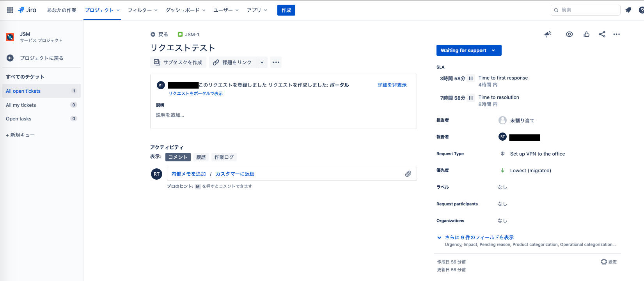Open the dropdown arrow beside 課題をリンク

(x=262, y=62)
